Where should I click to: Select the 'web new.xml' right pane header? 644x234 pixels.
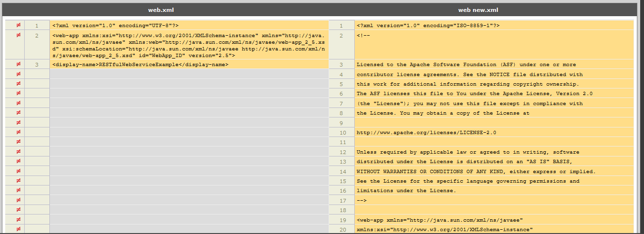478,10
